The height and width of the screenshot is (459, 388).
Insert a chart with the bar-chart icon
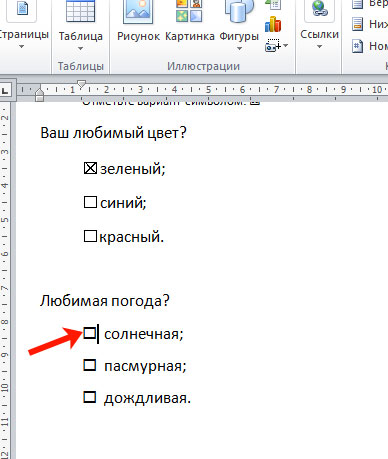coord(273,24)
